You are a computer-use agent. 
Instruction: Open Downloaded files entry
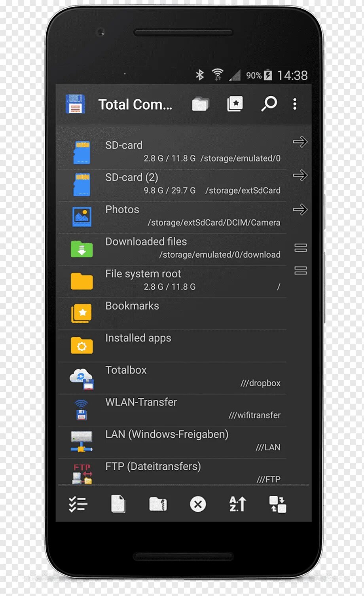[173, 249]
